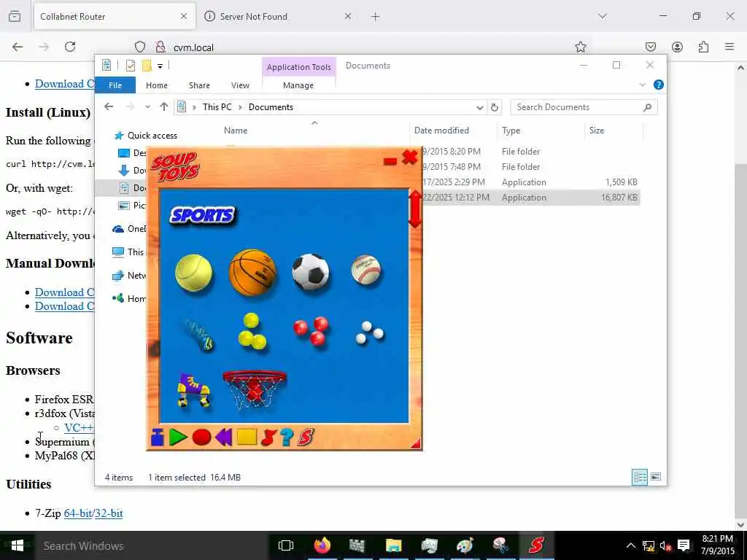
Task: Select the 1,509 KB Application row
Action: coord(531,182)
